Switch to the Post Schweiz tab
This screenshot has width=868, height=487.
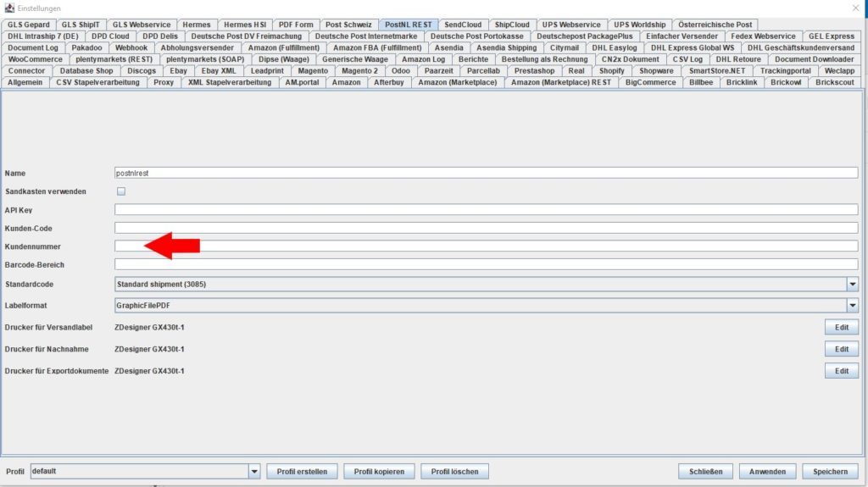348,25
